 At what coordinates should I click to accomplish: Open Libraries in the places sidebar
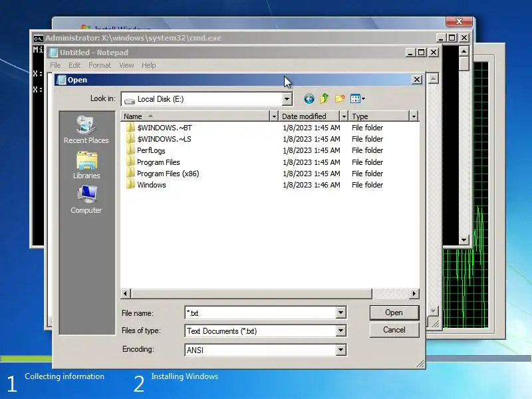86,165
